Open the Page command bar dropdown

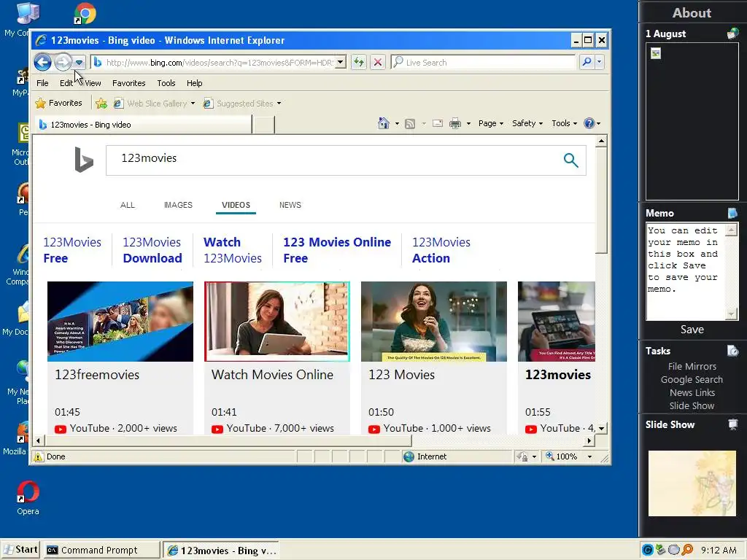point(491,123)
